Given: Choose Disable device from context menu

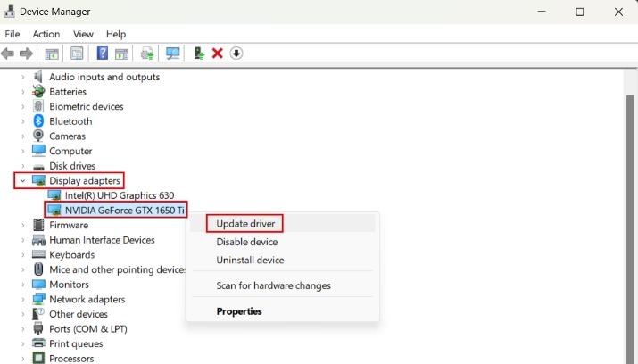Looking at the screenshot, I should 283,242.
